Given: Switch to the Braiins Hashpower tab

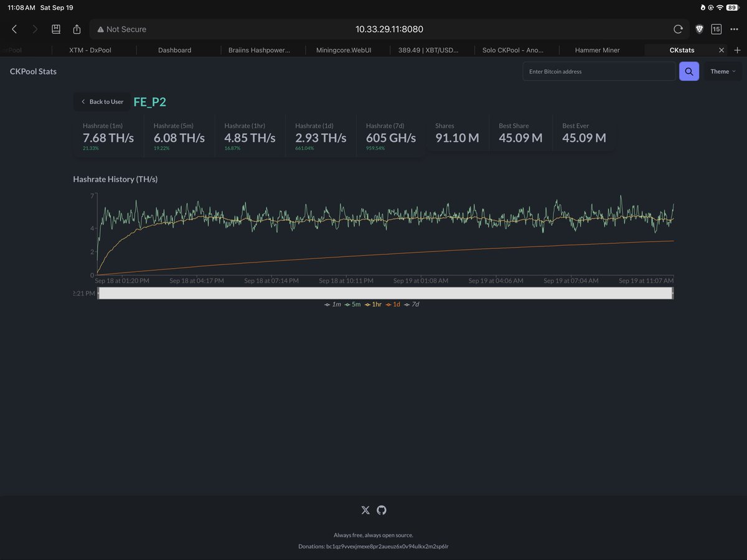Looking at the screenshot, I should click(x=259, y=50).
